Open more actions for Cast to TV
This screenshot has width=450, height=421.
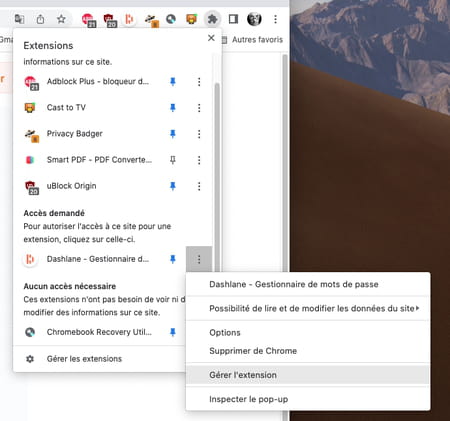point(199,108)
